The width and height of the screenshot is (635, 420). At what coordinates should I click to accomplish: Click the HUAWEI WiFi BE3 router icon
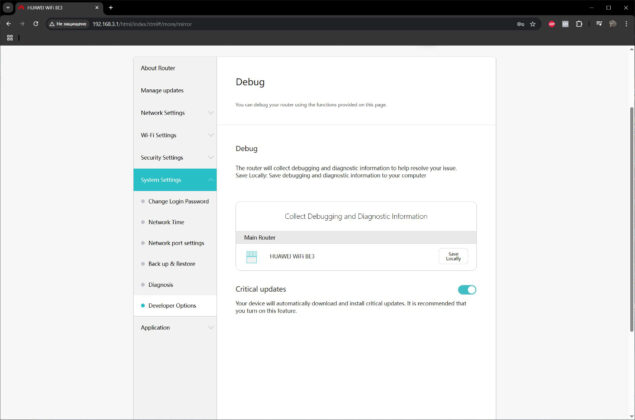pos(251,257)
